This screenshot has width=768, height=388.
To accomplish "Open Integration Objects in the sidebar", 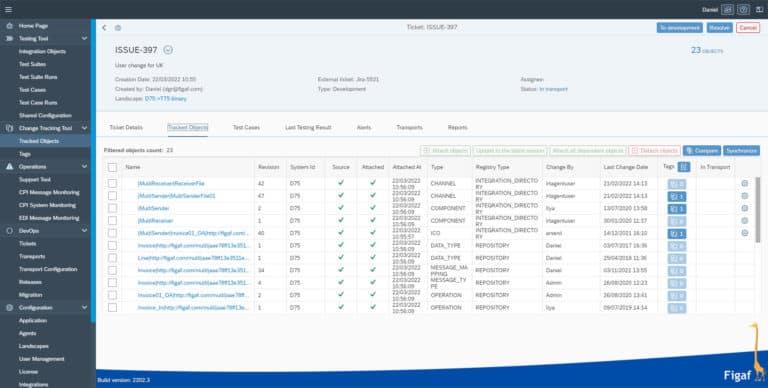I will click(42, 51).
